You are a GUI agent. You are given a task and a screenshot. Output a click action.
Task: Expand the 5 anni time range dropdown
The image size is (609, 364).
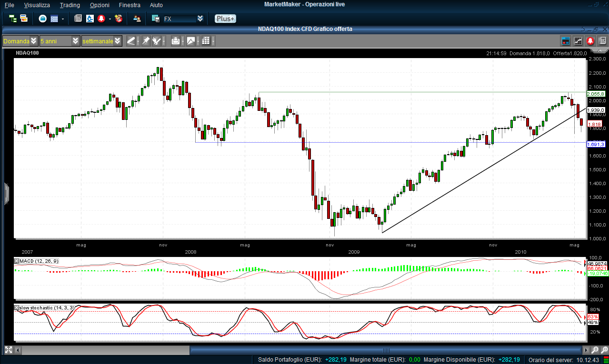click(x=76, y=41)
